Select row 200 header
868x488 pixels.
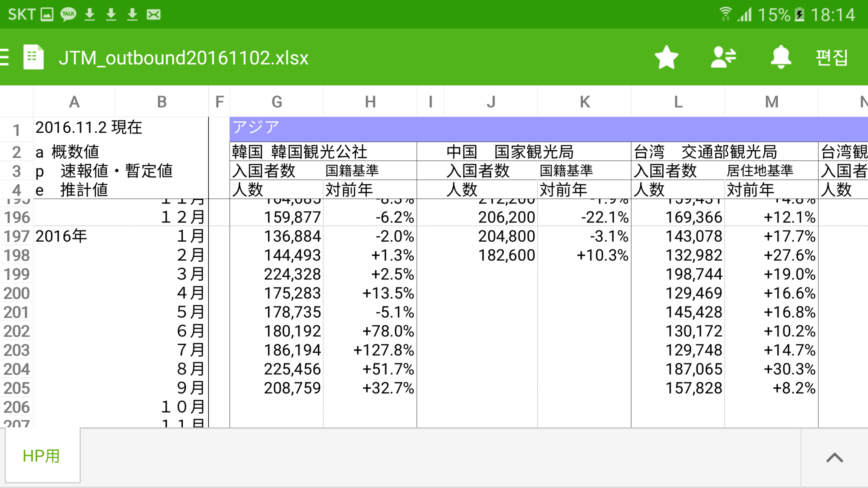(16, 294)
